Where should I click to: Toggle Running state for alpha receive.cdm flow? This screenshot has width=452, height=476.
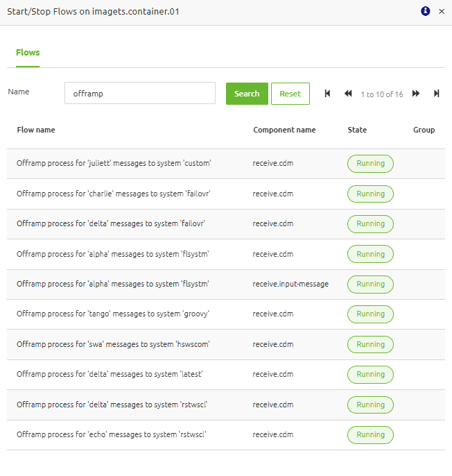click(x=370, y=254)
